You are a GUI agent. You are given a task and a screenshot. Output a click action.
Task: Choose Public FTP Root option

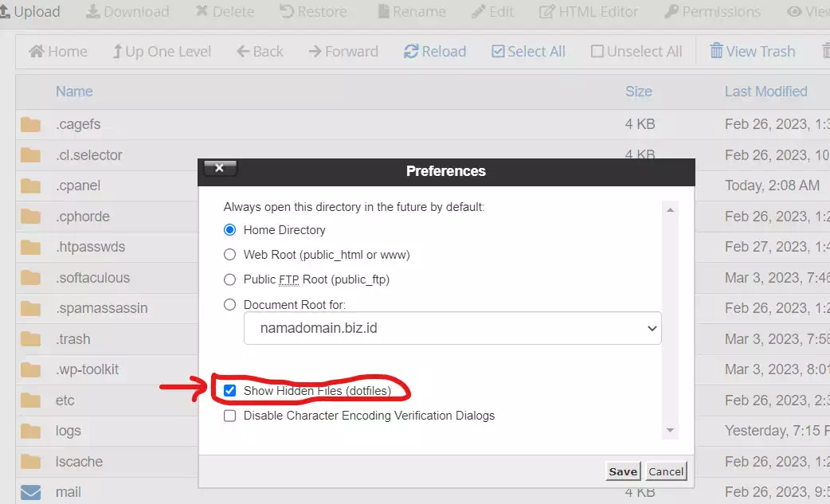(229, 279)
